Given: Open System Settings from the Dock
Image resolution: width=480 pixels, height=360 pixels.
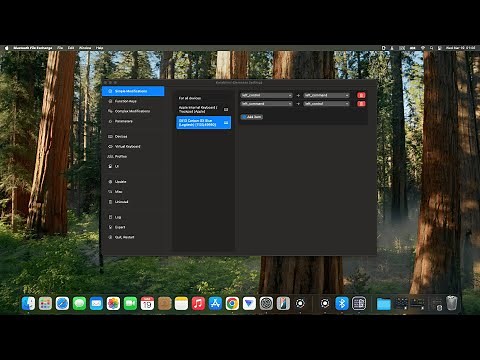Looking at the screenshot, I should tap(266, 304).
